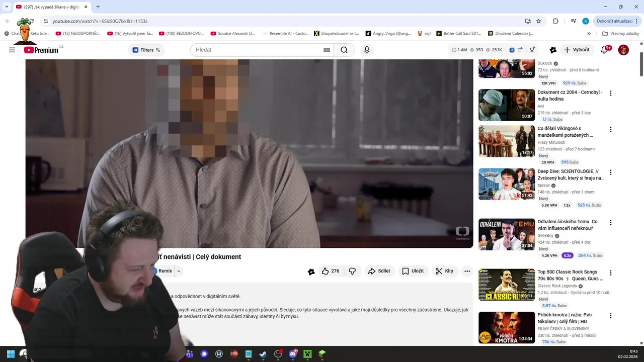Open the on-screen keyboard in search box
This screenshot has width=644, height=362.
click(x=327, y=50)
